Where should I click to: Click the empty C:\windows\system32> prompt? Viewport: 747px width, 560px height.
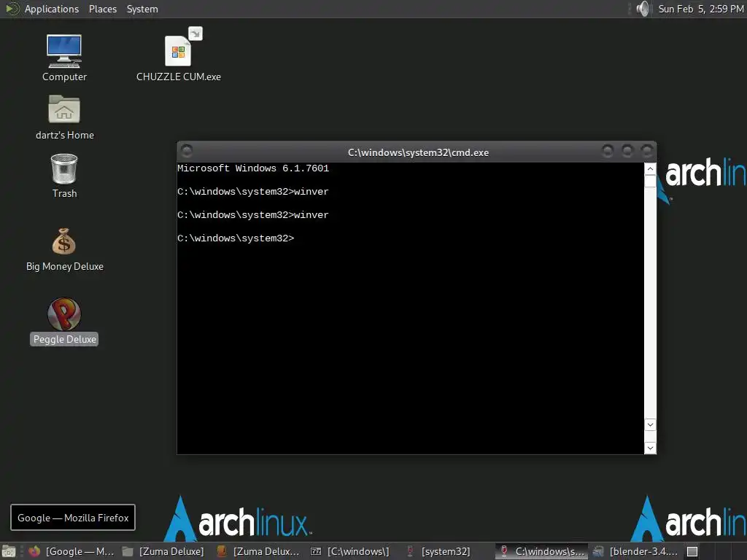[236, 238]
